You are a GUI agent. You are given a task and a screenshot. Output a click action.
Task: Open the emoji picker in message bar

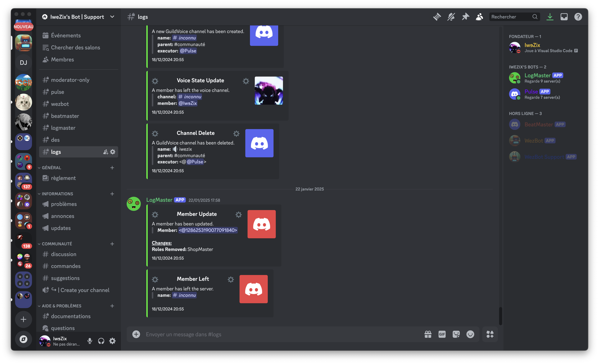470,334
